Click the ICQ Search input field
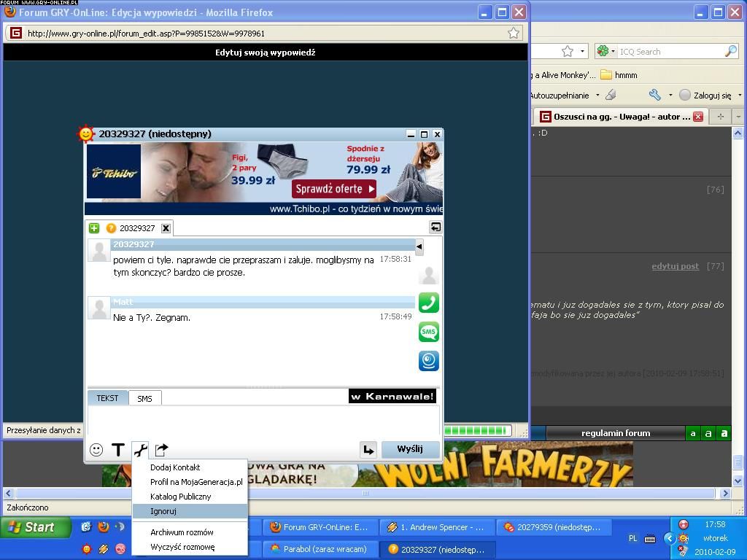The height and width of the screenshot is (560, 747). pyautogui.click(x=671, y=52)
